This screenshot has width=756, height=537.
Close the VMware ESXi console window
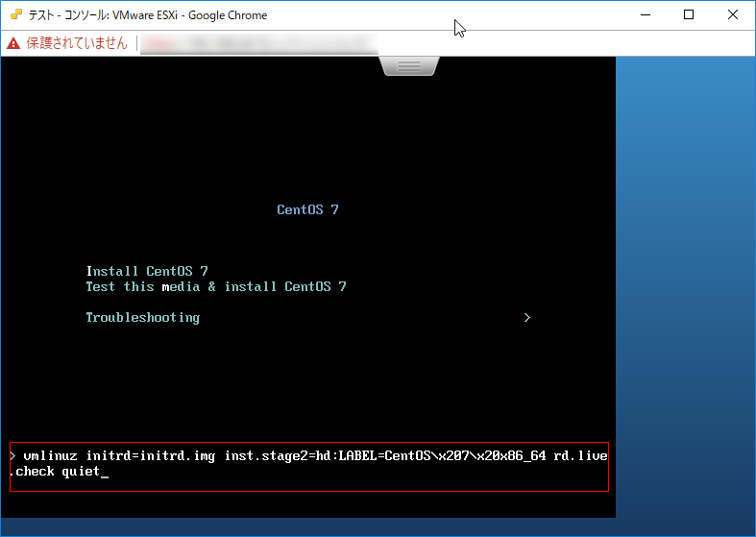[x=732, y=15]
